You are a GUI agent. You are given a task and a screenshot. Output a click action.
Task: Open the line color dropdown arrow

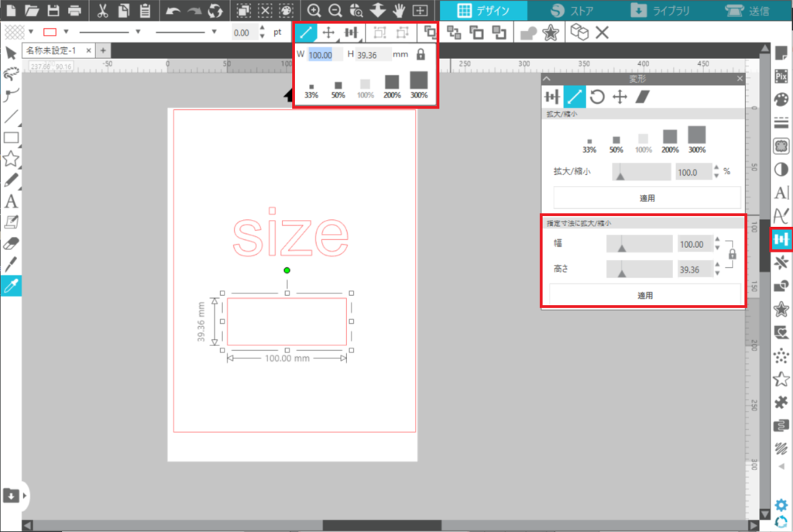pyautogui.click(x=66, y=32)
